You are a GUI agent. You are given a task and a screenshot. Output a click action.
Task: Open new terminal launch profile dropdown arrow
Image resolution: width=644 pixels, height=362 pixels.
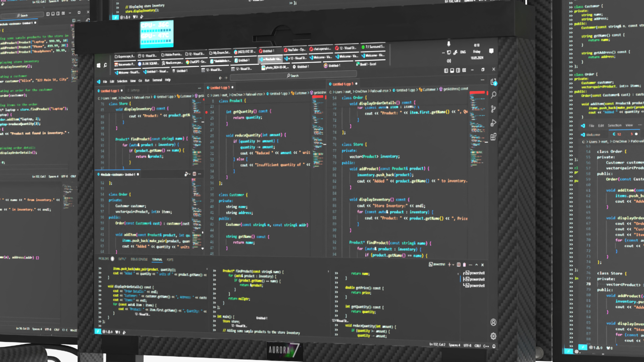(453, 264)
